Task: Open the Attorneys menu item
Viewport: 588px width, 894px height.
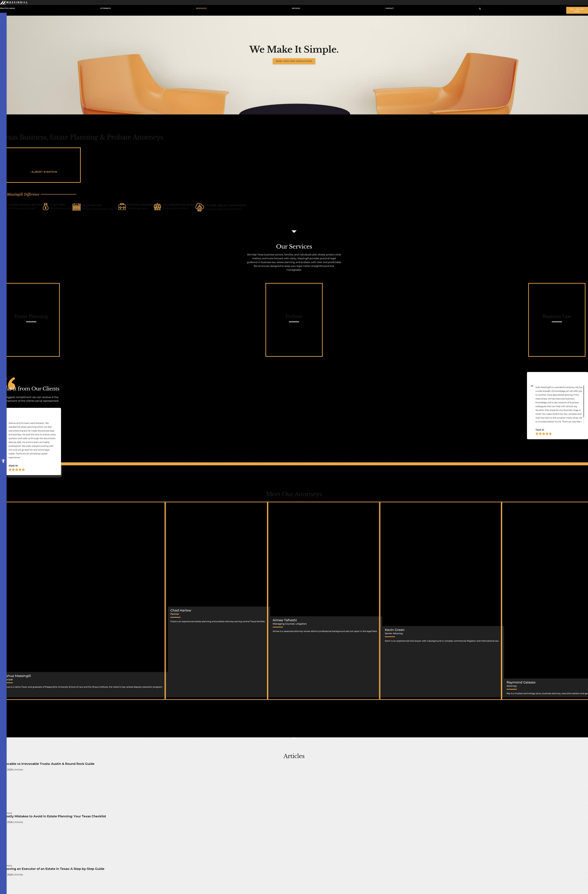Action: click(106, 8)
